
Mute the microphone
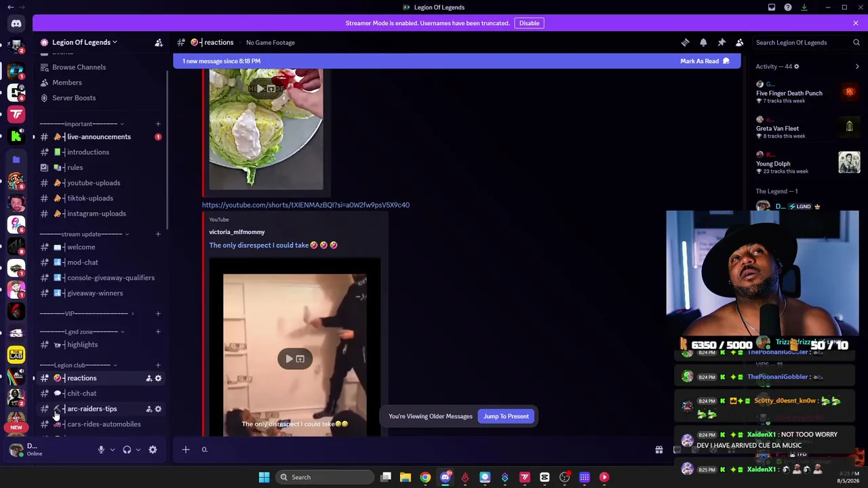point(101,449)
